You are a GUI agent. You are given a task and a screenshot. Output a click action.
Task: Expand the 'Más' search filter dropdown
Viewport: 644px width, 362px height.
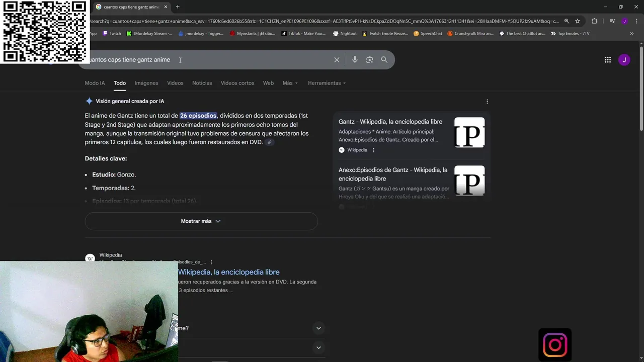pos(290,83)
